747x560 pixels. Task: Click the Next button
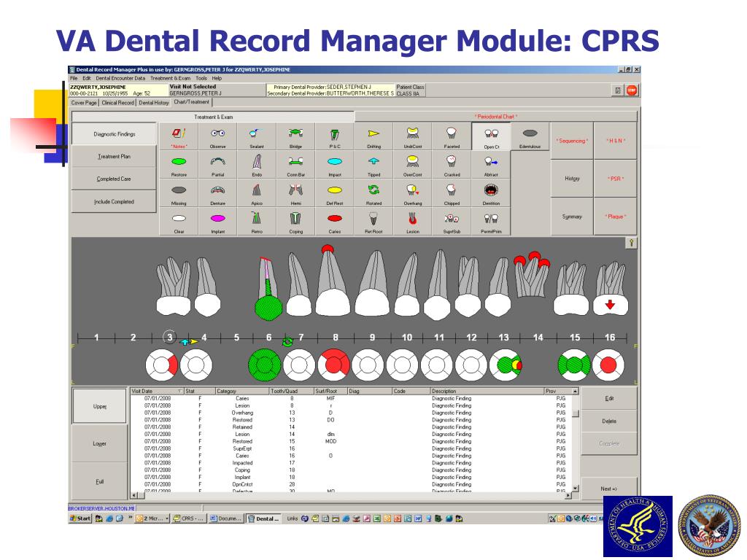pos(609,489)
